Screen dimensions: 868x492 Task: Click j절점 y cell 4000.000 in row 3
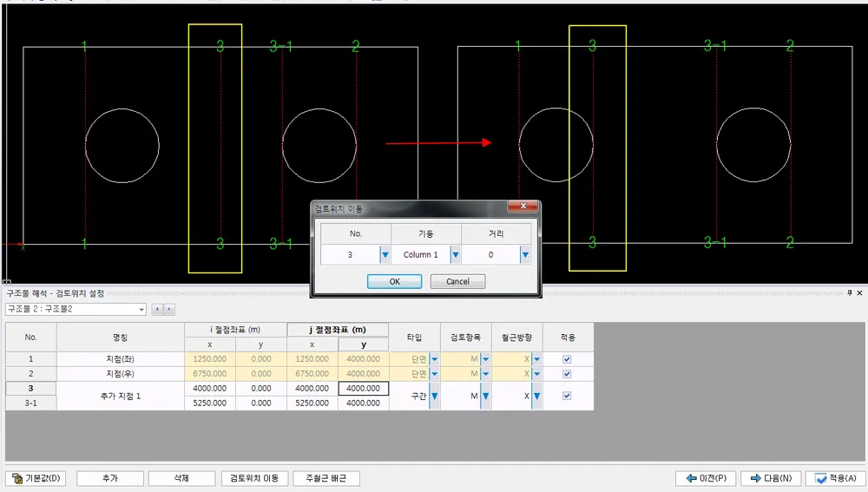pos(363,389)
